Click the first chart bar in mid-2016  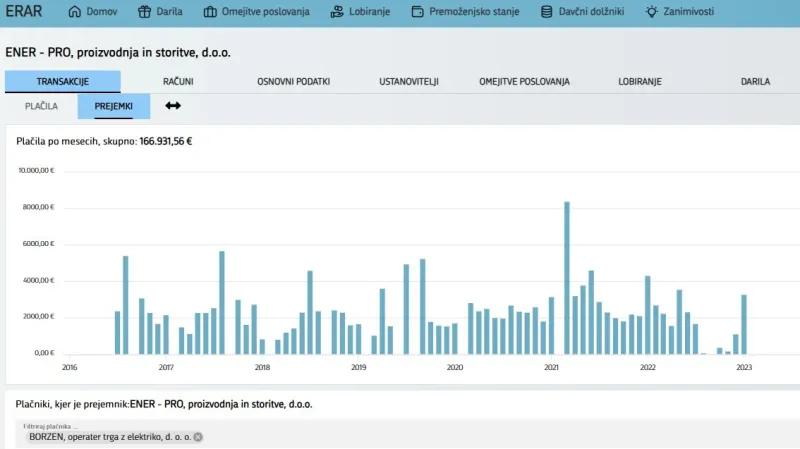tap(117, 333)
